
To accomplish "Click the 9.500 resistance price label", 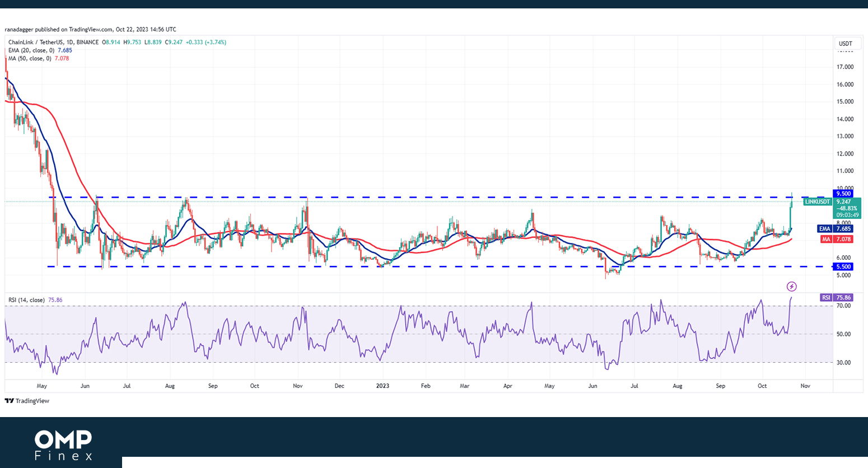I will coord(843,194).
